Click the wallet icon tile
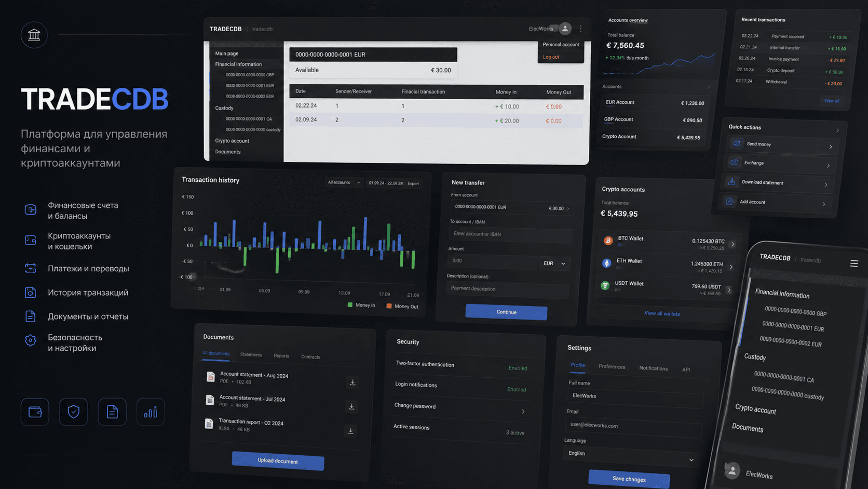Screen dimensions: 868x489 35,412
